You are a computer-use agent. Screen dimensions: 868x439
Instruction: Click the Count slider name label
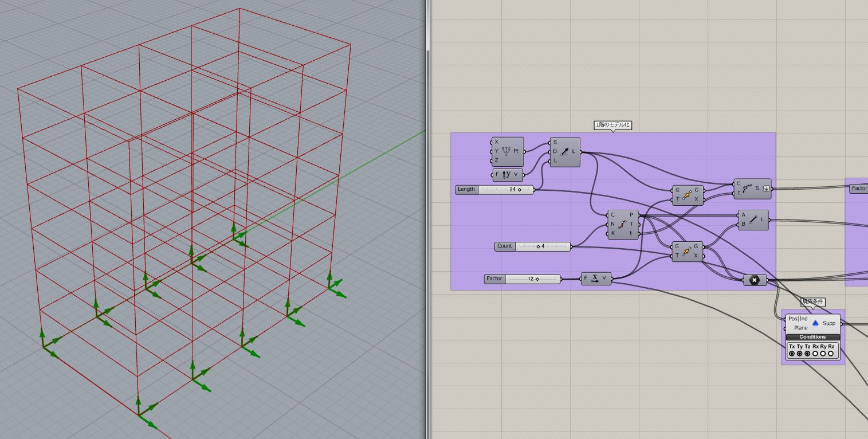pos(505,246)
